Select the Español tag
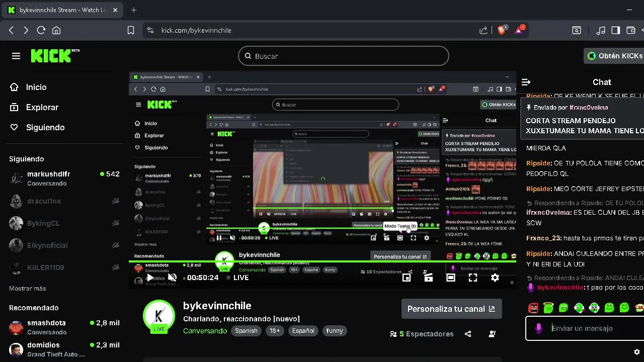The width and height of the screenshot is (644, 362). point(303,331)
